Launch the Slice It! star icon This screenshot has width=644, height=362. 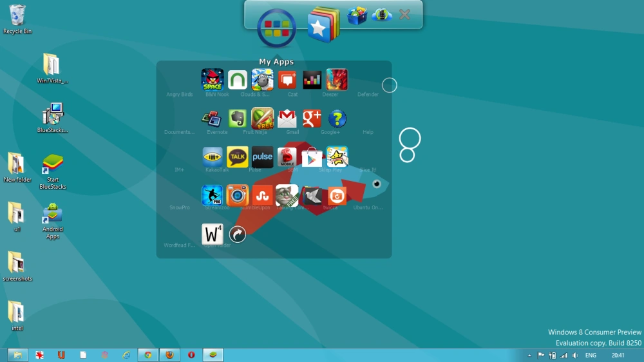(337, 157)
